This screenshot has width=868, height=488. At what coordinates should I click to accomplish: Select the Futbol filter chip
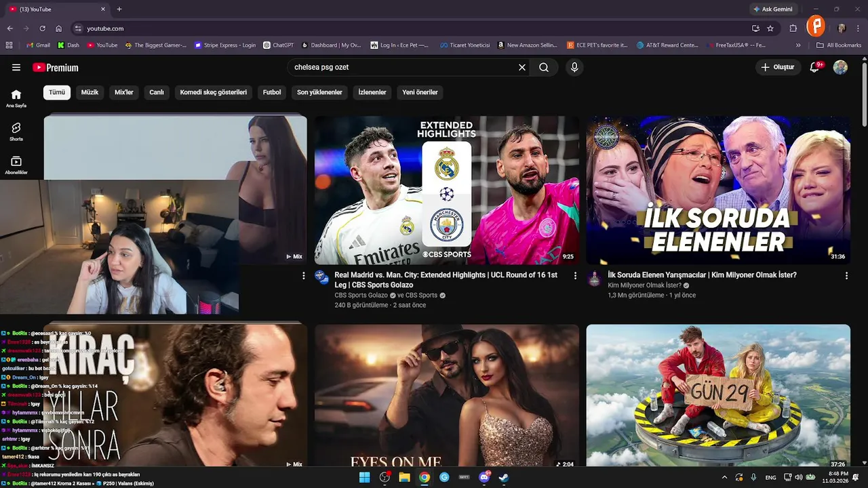(x=272, y=92)
